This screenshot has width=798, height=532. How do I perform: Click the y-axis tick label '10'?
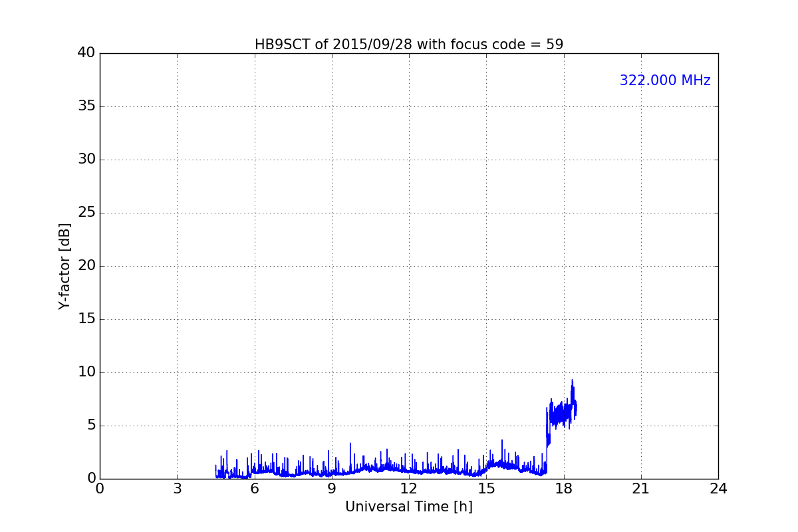[86, 372]
